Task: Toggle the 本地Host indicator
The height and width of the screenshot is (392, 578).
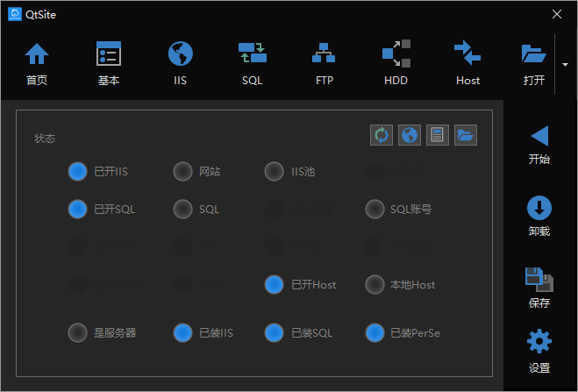Action: [x=375, y=284]
